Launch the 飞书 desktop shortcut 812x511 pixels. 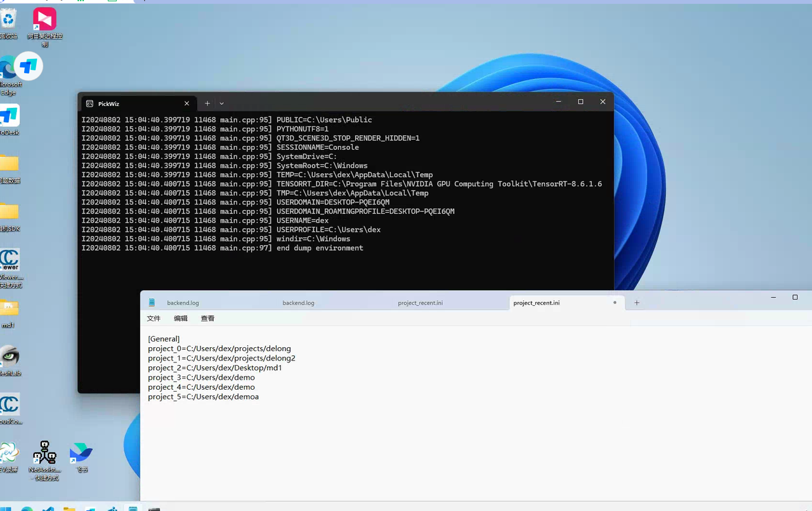81,453
